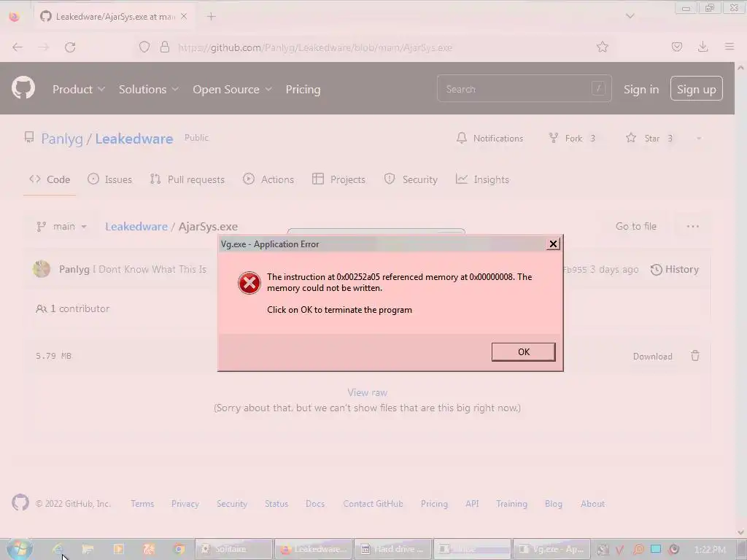Switch to the Insights tab

[x=482, y=179]
